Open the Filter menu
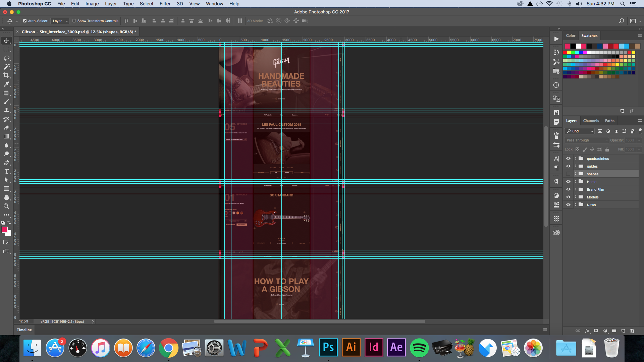644x362 pixels. [x=165, y=4]
